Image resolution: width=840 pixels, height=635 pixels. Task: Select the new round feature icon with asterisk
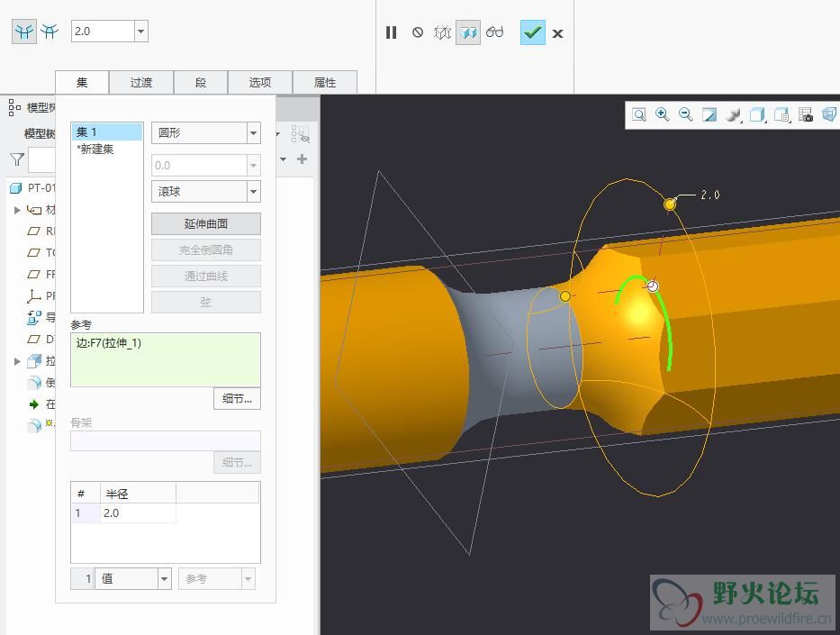pyautogui.click(x=34, y=425)
